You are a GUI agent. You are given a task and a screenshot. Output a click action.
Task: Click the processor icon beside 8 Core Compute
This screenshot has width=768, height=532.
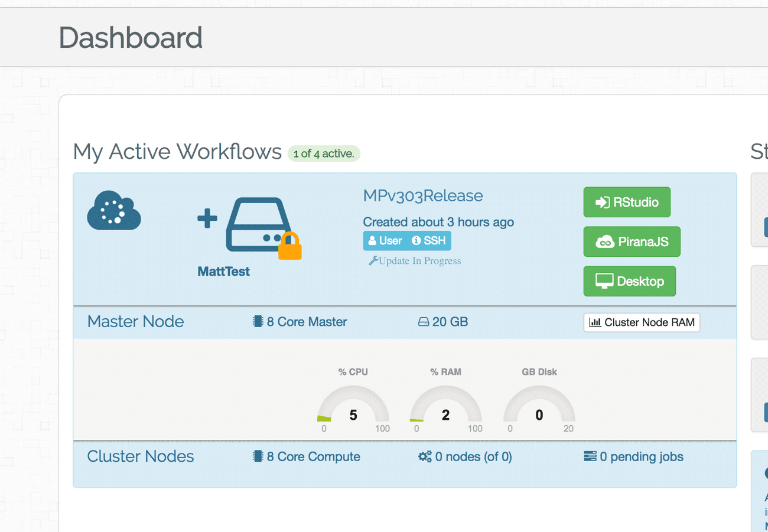[256, 456]
